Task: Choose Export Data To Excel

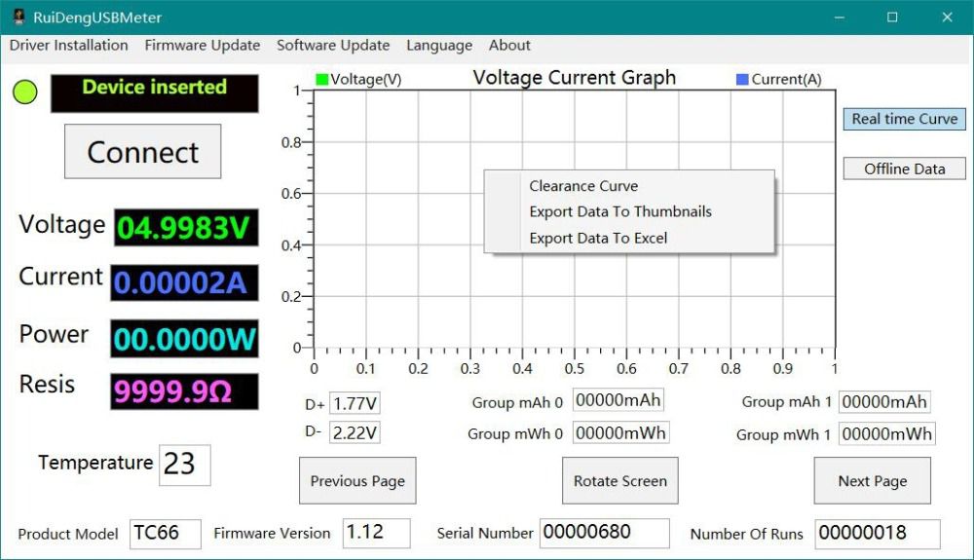Action: pos(598,238)
